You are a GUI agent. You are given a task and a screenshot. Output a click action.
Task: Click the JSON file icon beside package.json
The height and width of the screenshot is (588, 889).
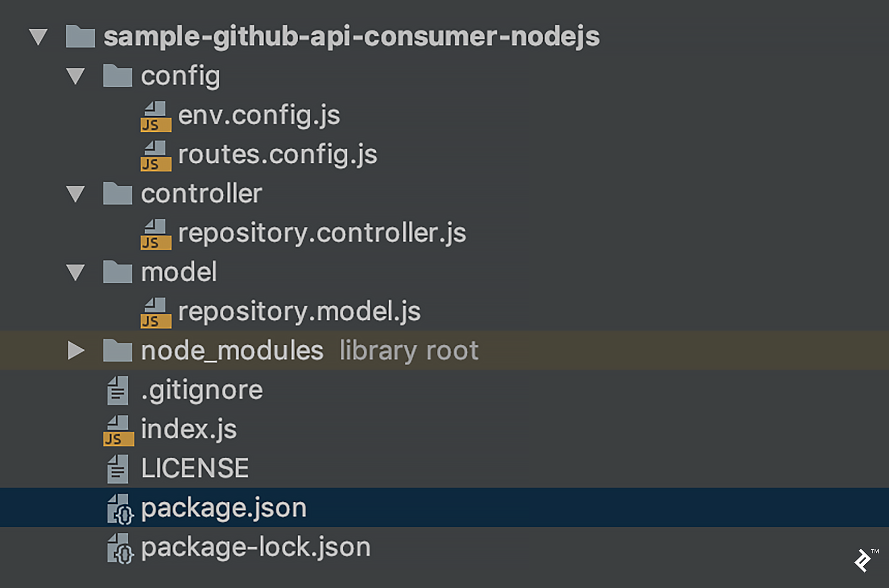pos(119,507)
